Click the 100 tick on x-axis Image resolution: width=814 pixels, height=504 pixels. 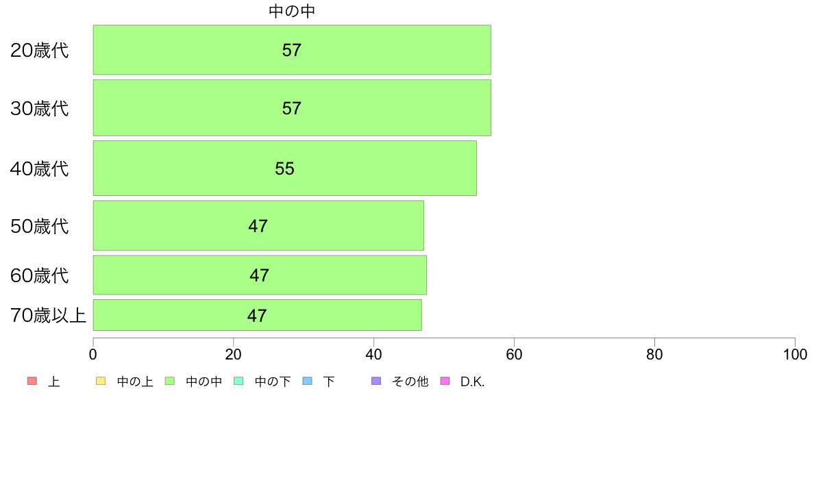[795, 355]
